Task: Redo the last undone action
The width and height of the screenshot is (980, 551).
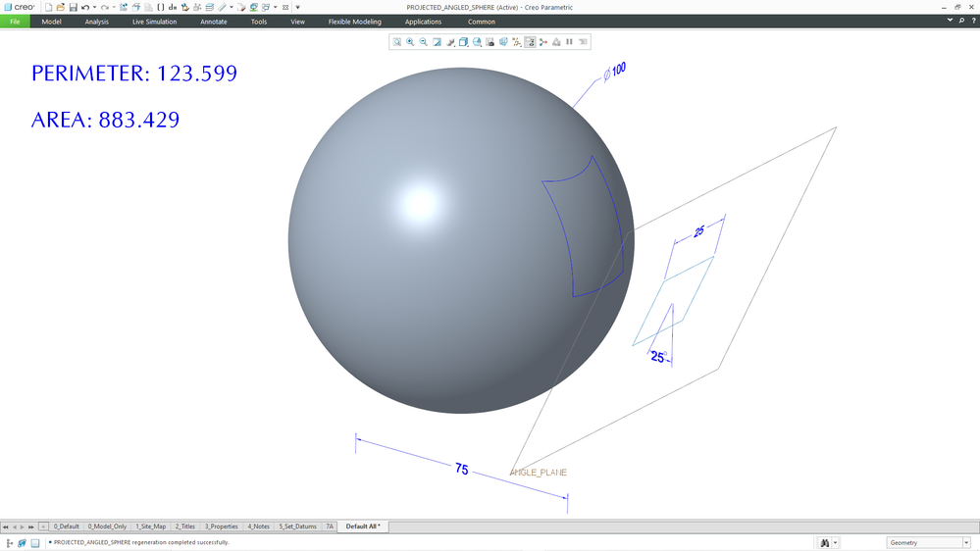Action: point(104,8)
